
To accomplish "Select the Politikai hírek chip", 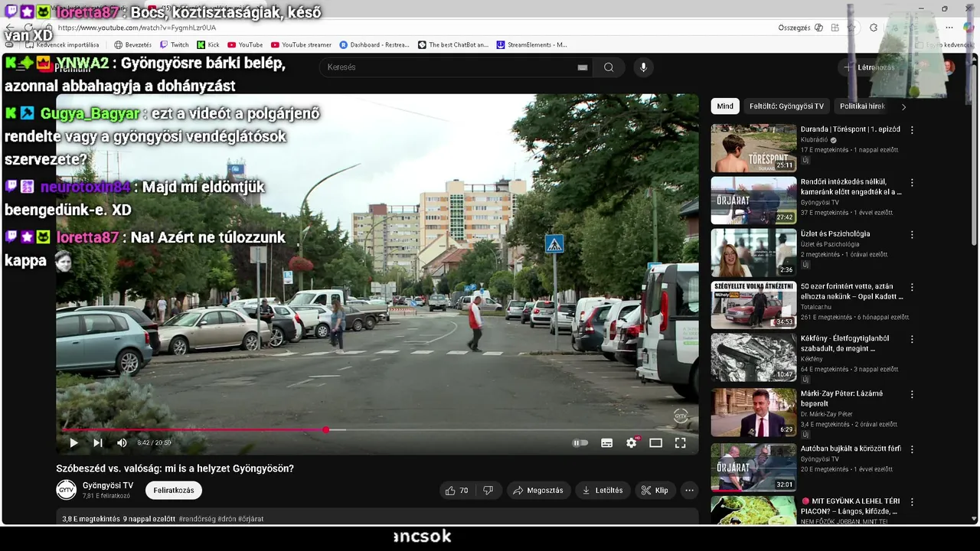I will click(862, 106).
